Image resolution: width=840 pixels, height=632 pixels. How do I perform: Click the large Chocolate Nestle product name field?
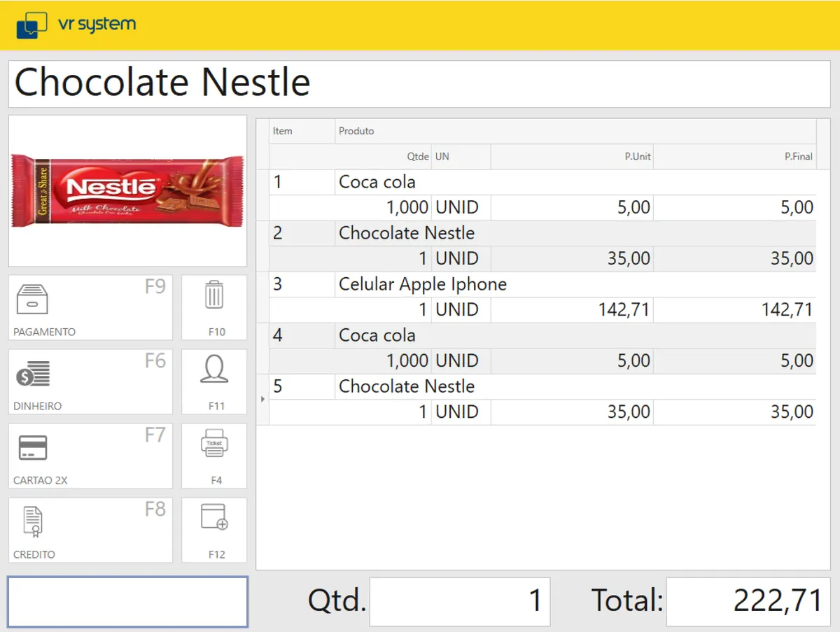click(419, 84)
